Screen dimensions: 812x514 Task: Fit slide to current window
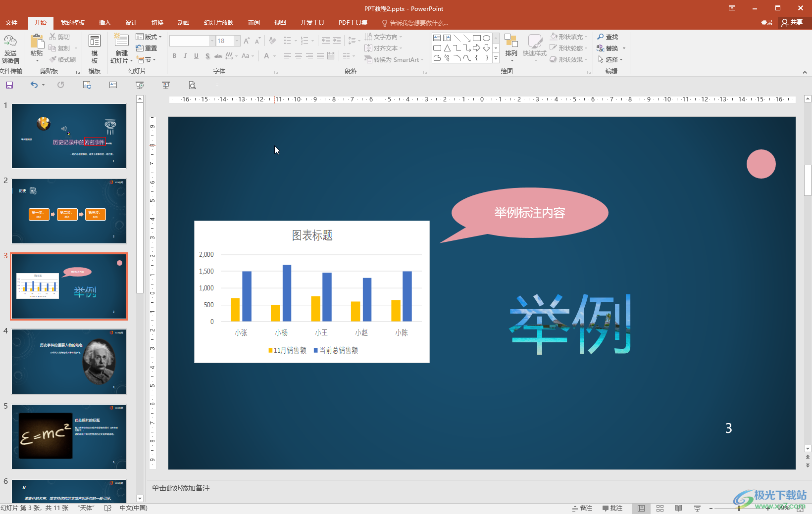800,508
